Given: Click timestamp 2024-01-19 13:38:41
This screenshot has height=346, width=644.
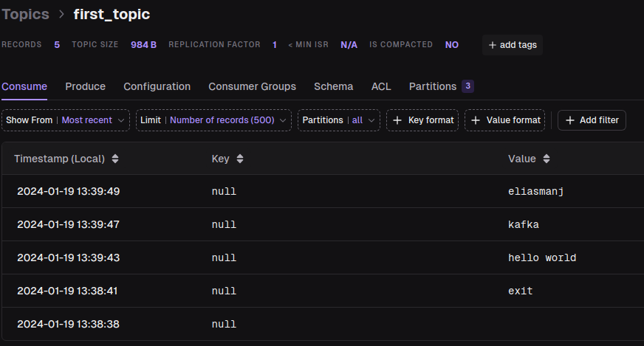Looking at the screenshot, I should click(x=67, y=291).
